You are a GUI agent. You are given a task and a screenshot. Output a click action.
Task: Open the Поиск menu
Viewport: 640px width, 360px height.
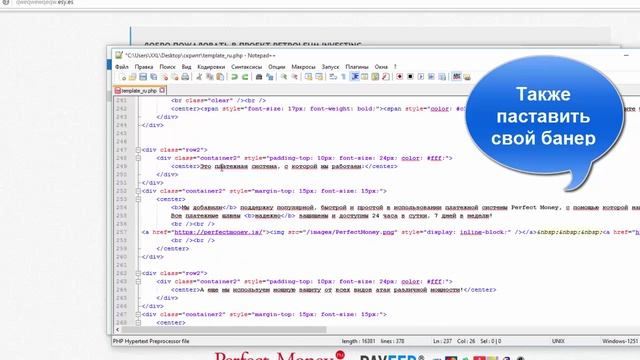point(167,67)
